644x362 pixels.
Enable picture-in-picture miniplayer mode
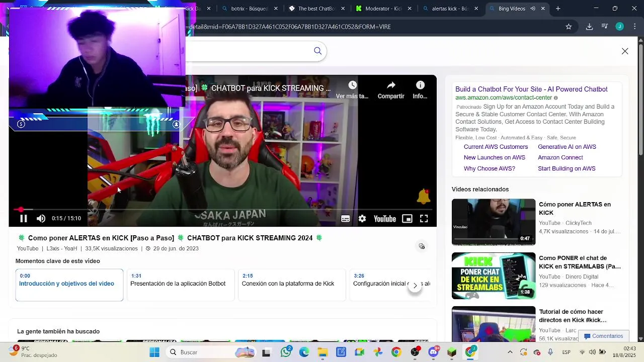(407, 219)
